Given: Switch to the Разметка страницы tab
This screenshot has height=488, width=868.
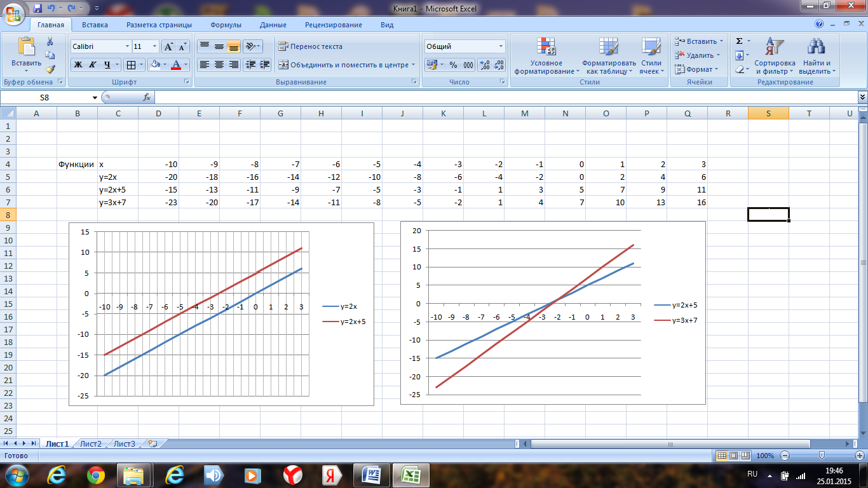Looking at the screenshot, I should 159,25.
